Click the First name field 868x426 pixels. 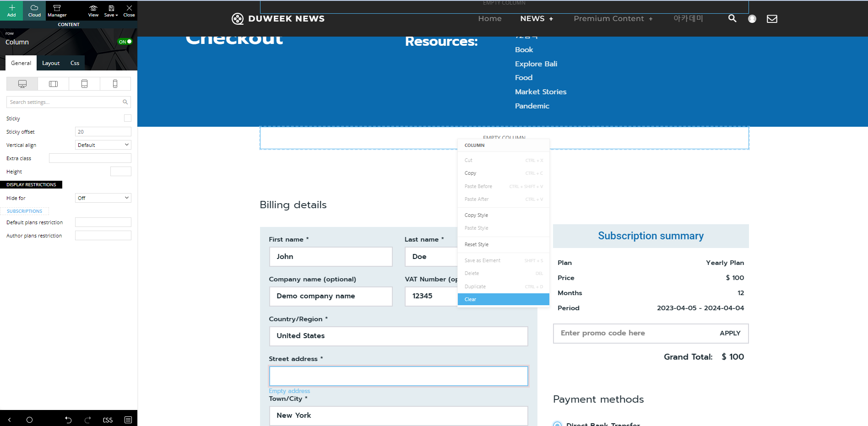[331, 257]
